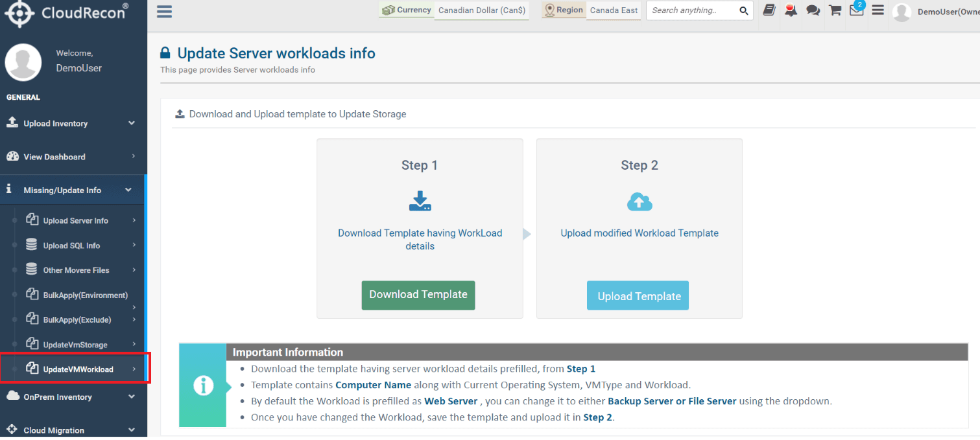Click the Step 2 cloud upload icon
Screen dimensions: 980x440
[639, 202]
